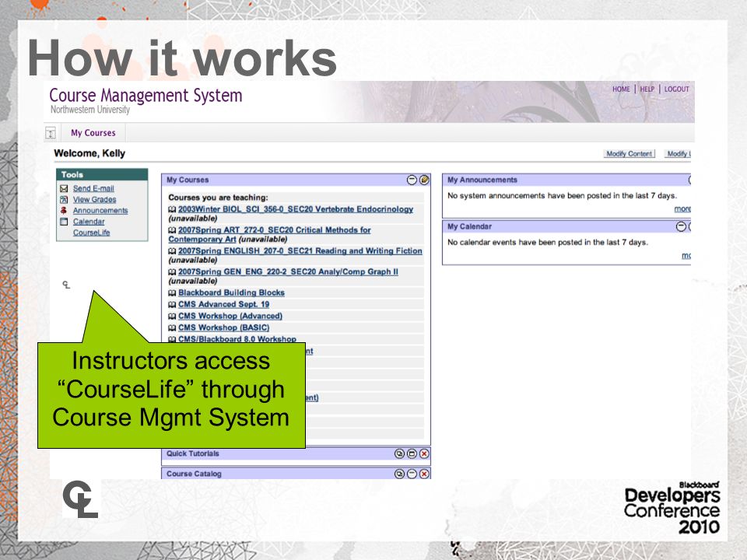The height and width of the screenshot is (560, 747).
Task: Open Blackboard Building Blocks course
Action: [232, 293]
